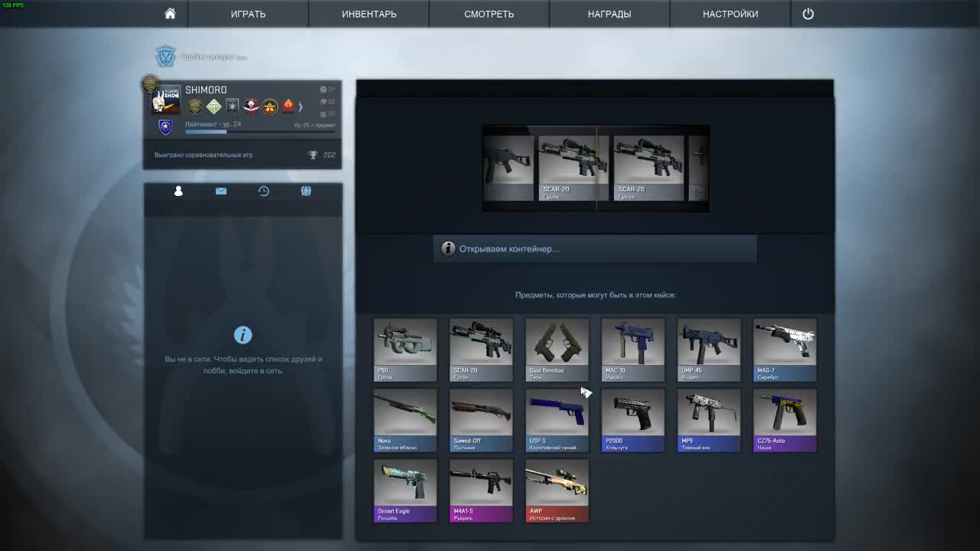The width and height of the screenshot is (980, 551).
Task: Select the USP-S Королевский синий item
Action: tap(557, 421)
